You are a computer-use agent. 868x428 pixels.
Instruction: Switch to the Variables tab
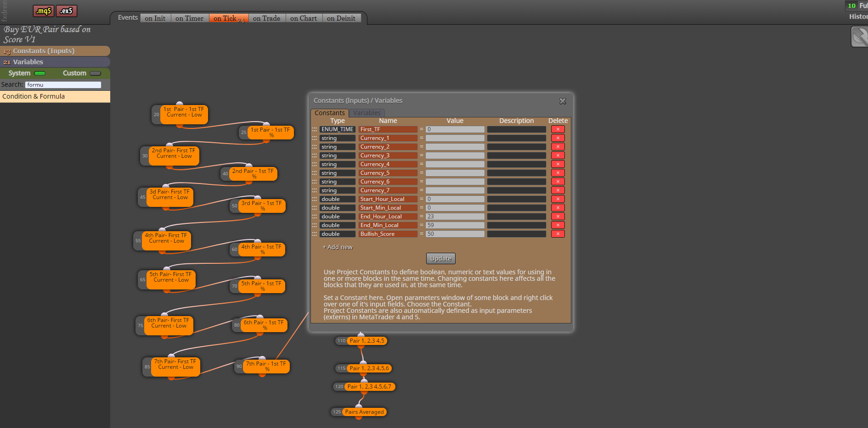click(366, 113)
